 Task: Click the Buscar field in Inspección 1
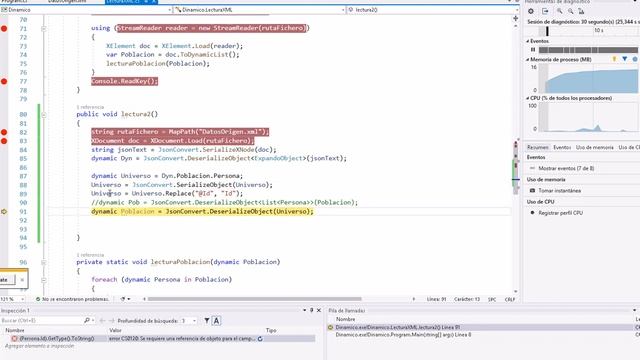41,321
